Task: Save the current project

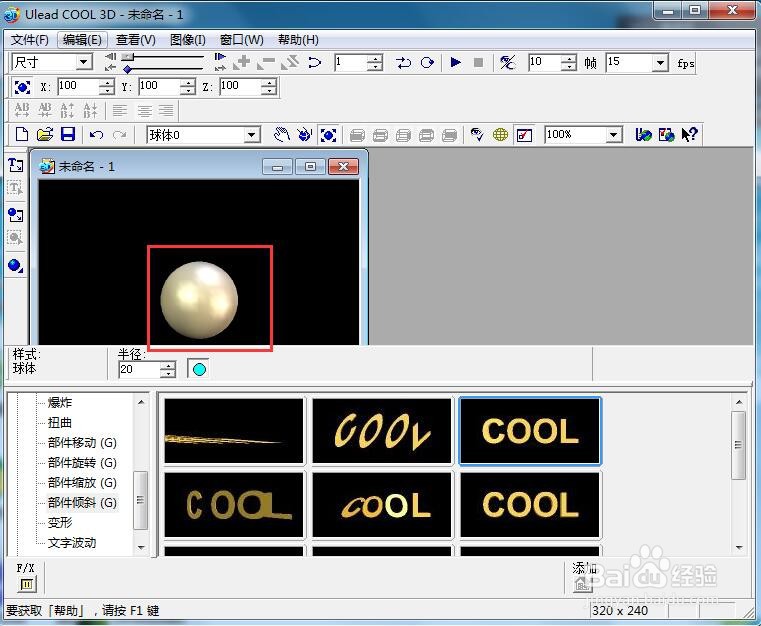Action: [67, 134]
